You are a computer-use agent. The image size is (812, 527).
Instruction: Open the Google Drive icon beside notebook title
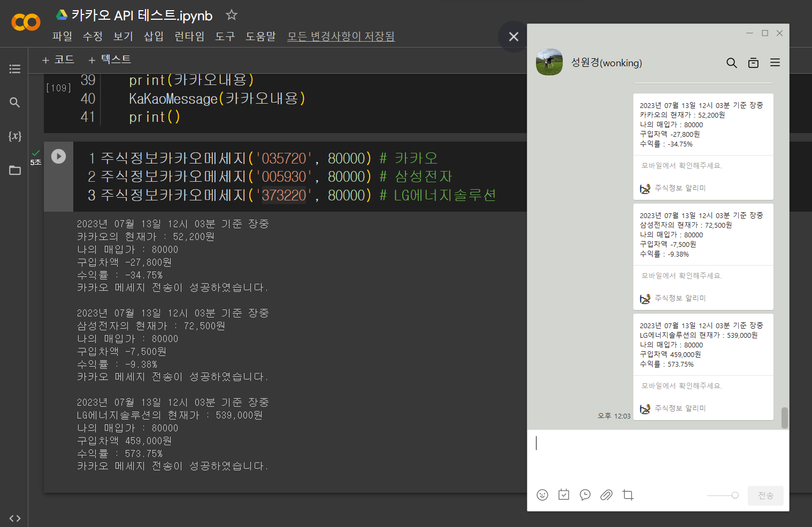click(x=62, y=15)
